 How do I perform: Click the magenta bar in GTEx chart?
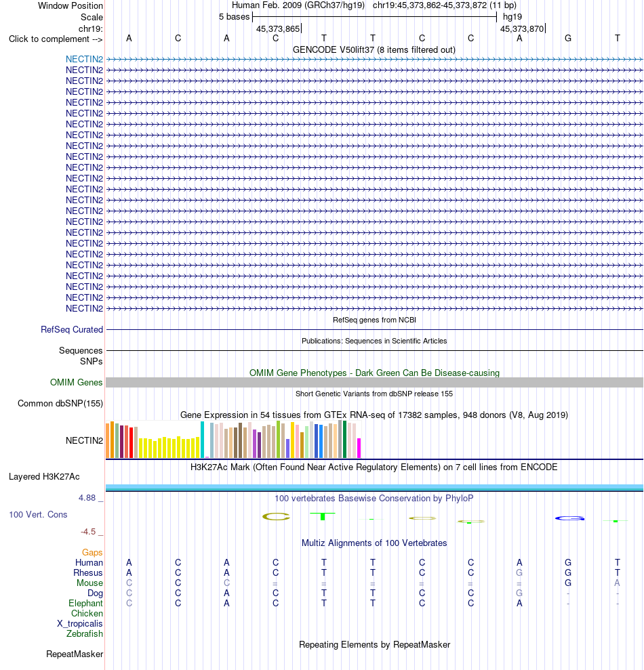[359, 448]
